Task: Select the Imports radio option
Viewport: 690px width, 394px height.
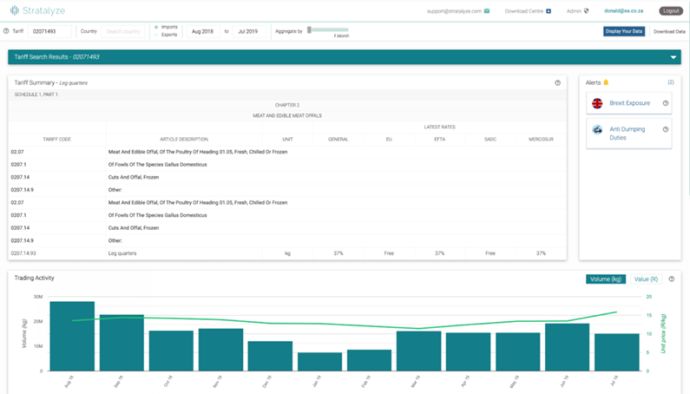Action: 156,27
